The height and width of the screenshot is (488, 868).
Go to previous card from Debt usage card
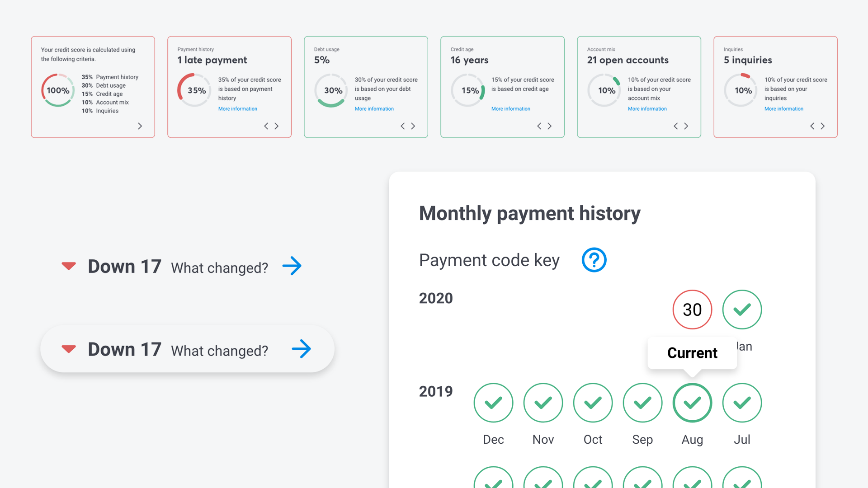(x=402, y=126)
